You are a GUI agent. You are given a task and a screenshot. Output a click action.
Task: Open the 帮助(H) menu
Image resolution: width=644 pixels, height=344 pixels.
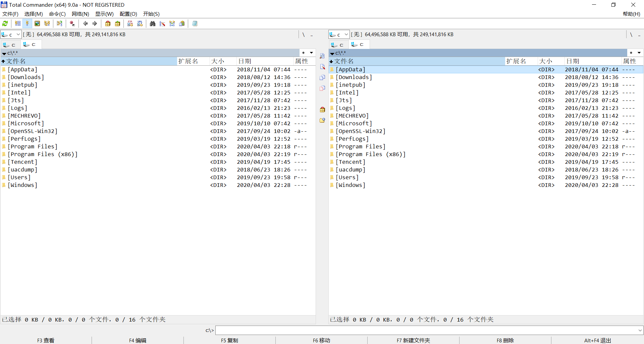coord(632,14)
